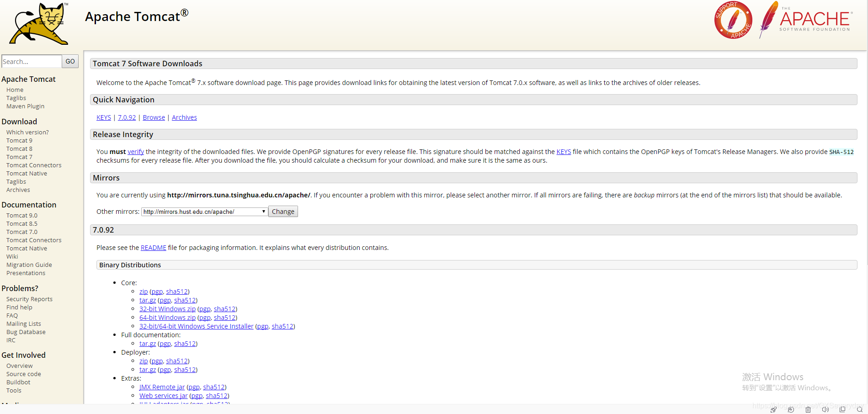Open Archives in the Download sidebar
Image resolution: width=868 pixels, height=414 pixels.
click(x=18, y=190)
